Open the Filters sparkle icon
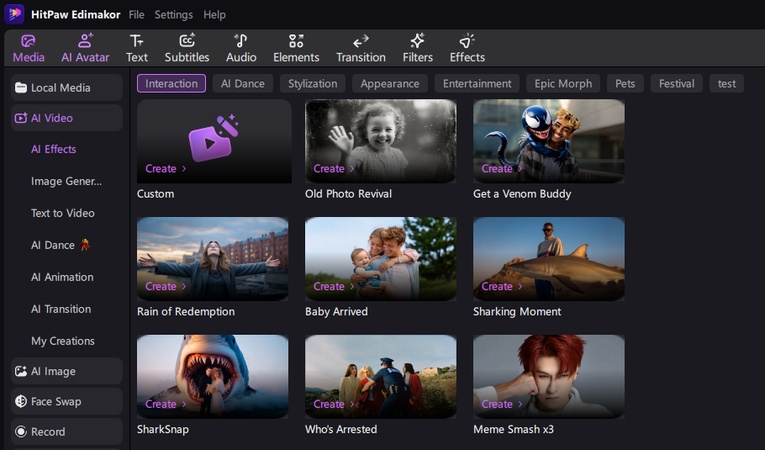This screenshot has width=765, height=450. pos(417,41)
